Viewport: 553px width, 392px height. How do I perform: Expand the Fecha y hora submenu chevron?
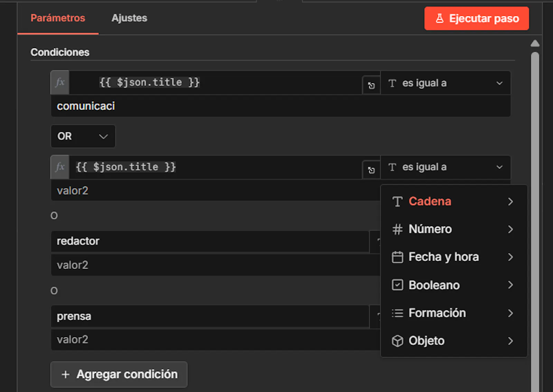(x=510, y=257)
